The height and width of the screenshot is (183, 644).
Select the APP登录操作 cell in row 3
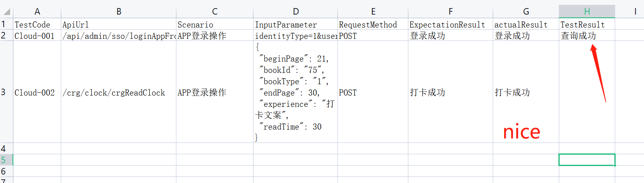tap(215, 92)
